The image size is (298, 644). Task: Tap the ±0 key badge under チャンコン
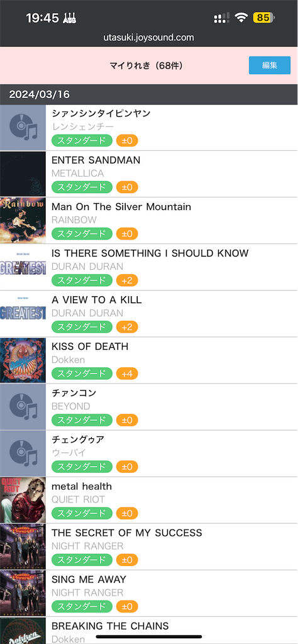(127, 420)
